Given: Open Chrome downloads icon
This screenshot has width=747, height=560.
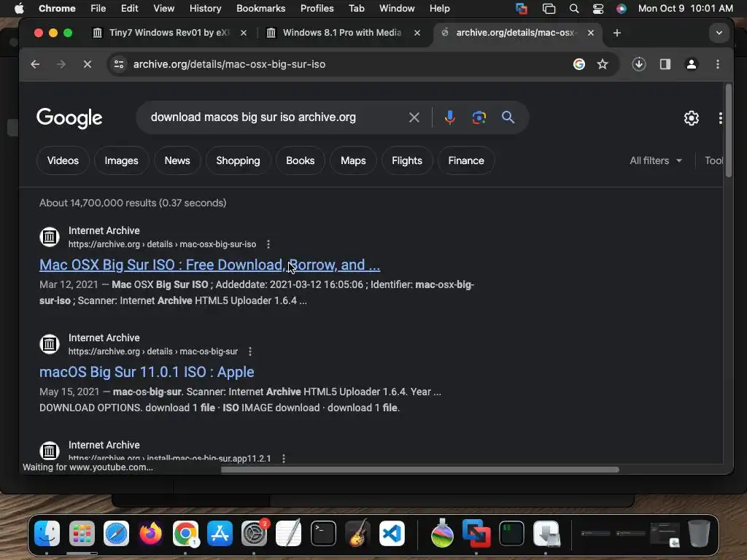Looking at the screenshot, I should [x=639, y=64].
